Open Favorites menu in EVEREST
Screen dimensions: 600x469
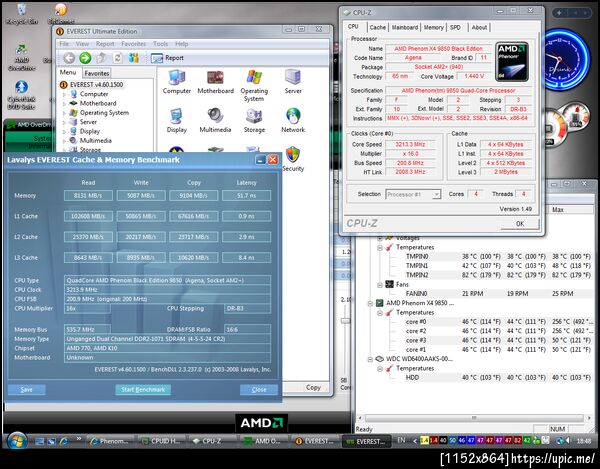pyautogui.click(x=134, y=44)
